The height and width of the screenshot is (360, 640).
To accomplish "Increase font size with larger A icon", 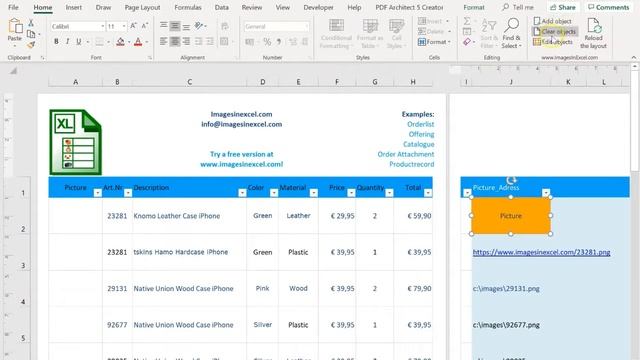I will [x=133, y=26].
